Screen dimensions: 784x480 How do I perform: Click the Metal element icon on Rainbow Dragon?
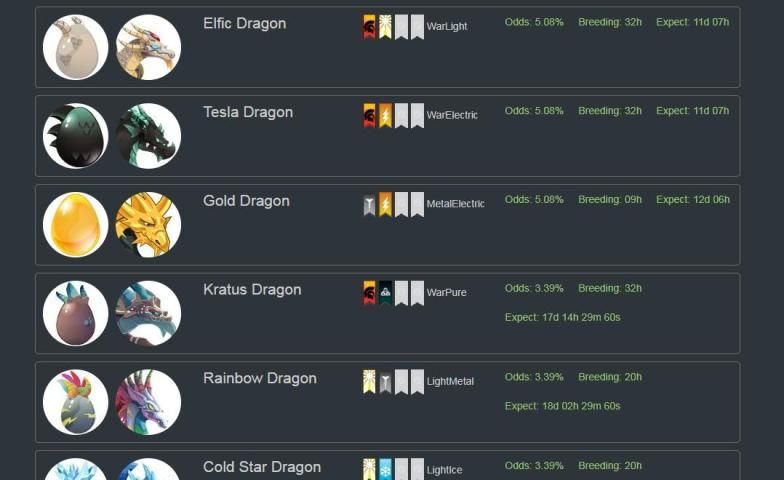click(385, 382)
